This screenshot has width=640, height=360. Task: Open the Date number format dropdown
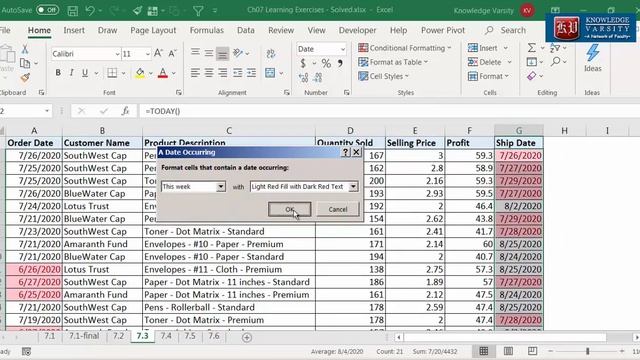[x=342, y=49]
